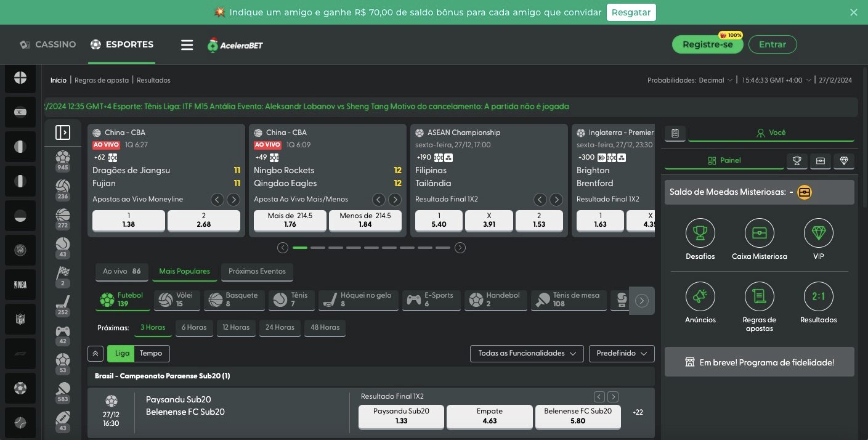The image size is (868, 440).
Task: Switch to the mystery box tab beside Painel
Action: [x=820, y=161]
